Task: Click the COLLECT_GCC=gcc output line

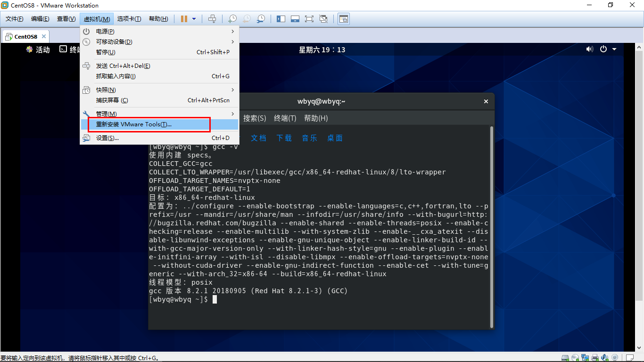Action: (181, 164)
